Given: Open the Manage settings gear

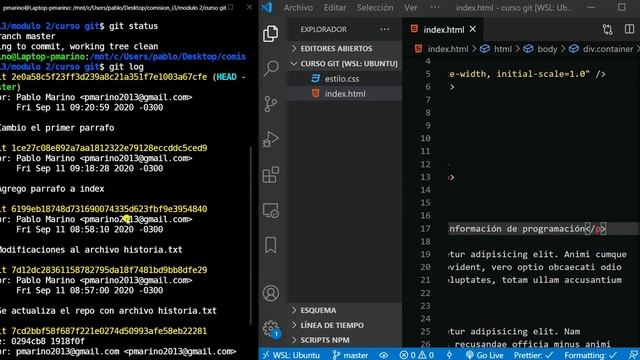Looking at the screenshot, I should [271, 329].
